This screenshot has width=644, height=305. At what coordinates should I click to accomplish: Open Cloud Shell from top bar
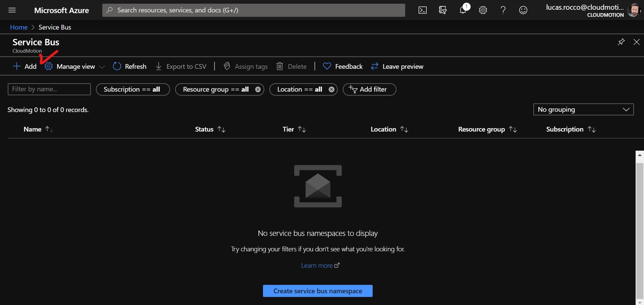[423, 10]
